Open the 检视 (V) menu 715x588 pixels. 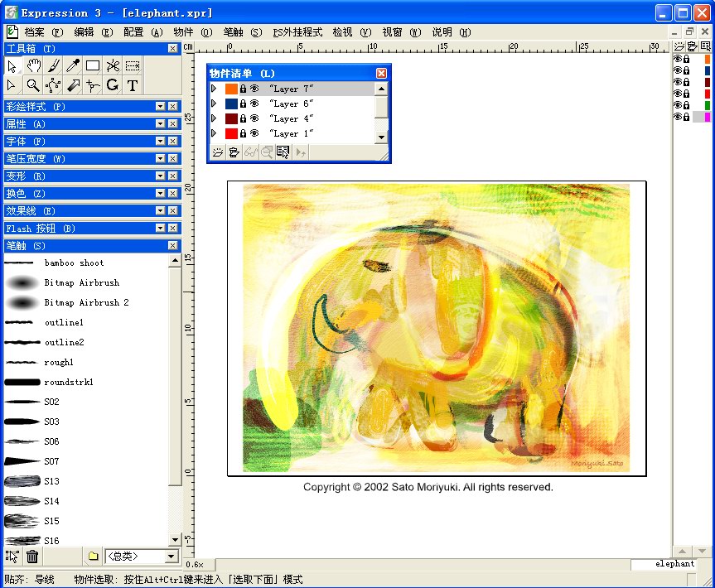(351, 32)
